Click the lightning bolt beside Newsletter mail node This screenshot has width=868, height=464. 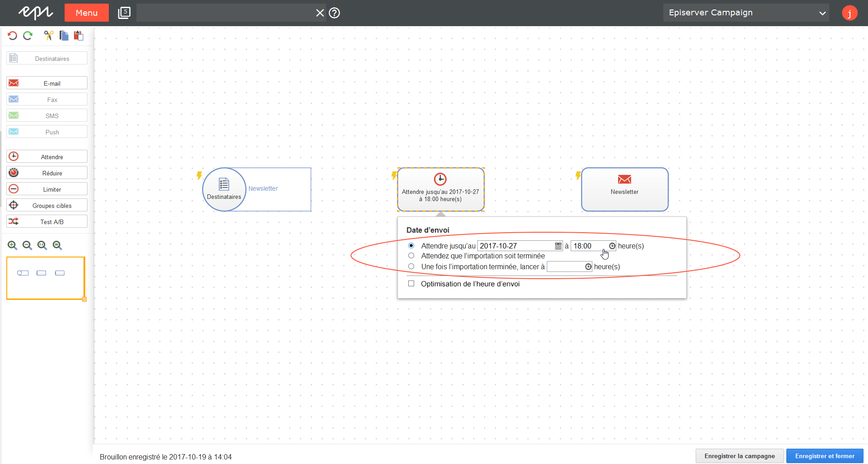click(578, 175)
